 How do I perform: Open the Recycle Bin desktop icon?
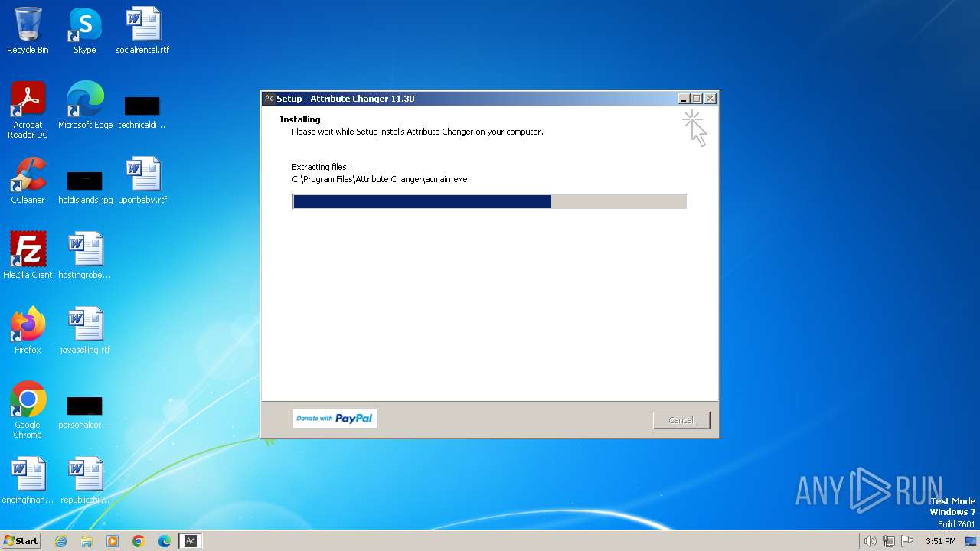tap(28, 31)
